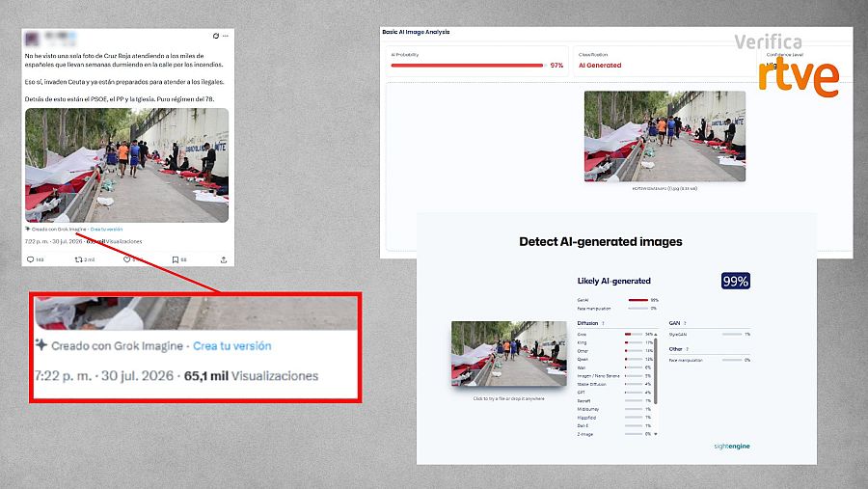Click 'Face manipulation' row below GenAI

[617, 309]
